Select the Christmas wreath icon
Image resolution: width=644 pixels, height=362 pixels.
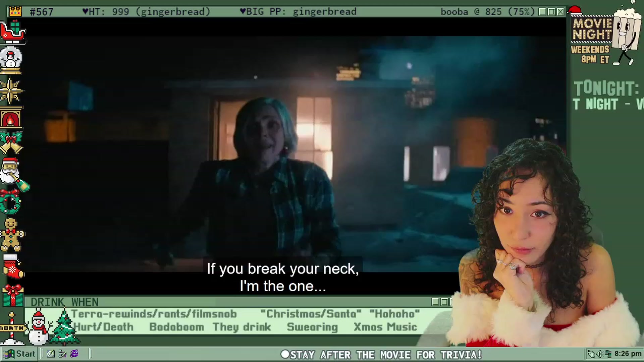(x=10, y=202)
